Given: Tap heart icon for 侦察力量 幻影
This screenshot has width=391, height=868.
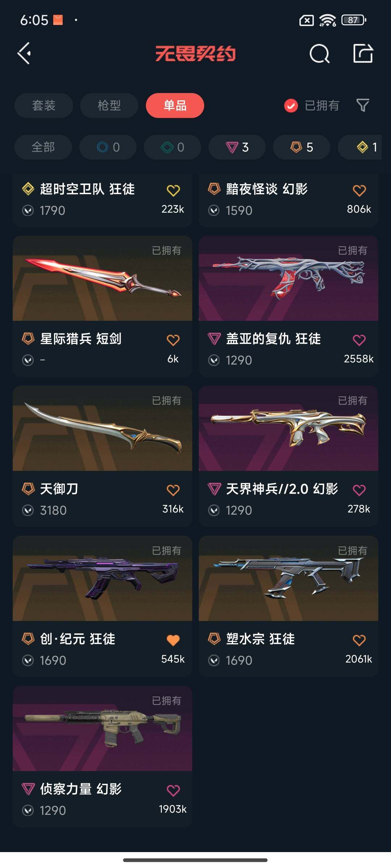Looking at the screenshot, I should pos(173,790).
